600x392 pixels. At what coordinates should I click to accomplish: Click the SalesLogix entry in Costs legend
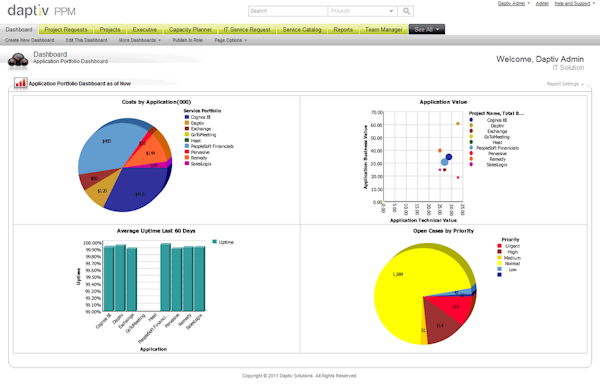tap(201, 164)
